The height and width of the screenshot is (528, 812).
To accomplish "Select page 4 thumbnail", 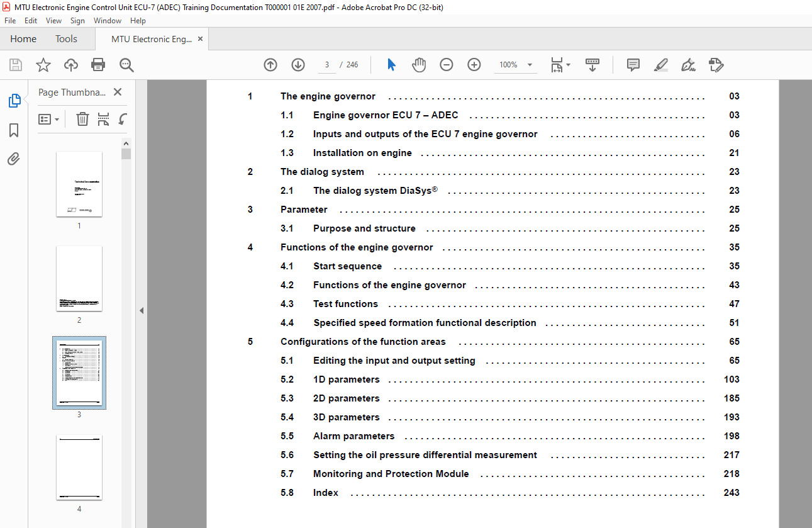I will tap(79, 467).
